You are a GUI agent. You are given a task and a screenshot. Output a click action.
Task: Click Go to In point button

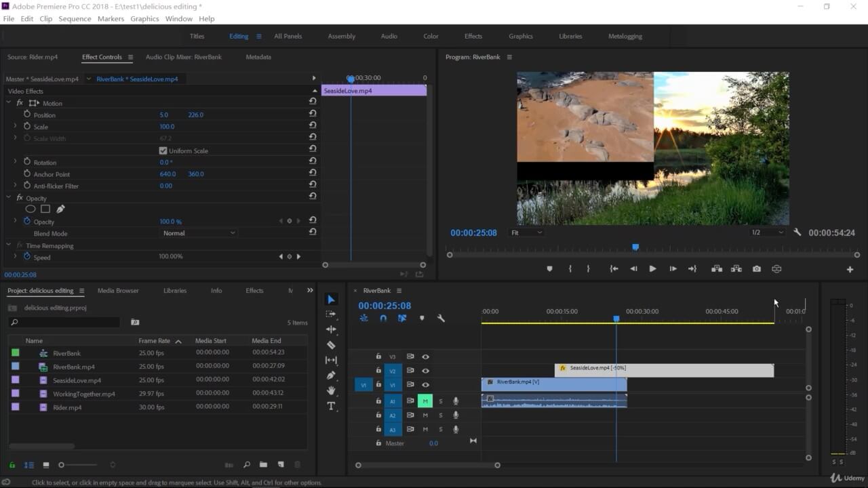(x=614, y=269)
